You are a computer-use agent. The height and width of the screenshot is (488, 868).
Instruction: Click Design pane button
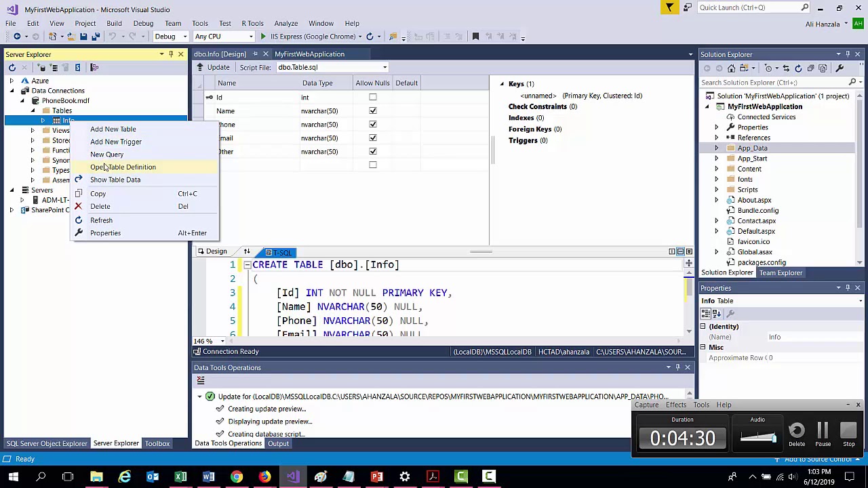tap(212, 251)
